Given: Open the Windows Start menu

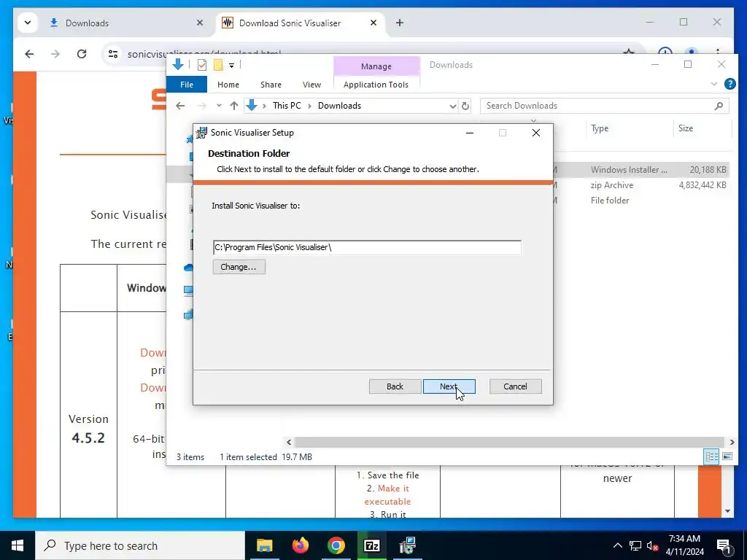Looking at the screenshot, I should click(x=18, y=545).
